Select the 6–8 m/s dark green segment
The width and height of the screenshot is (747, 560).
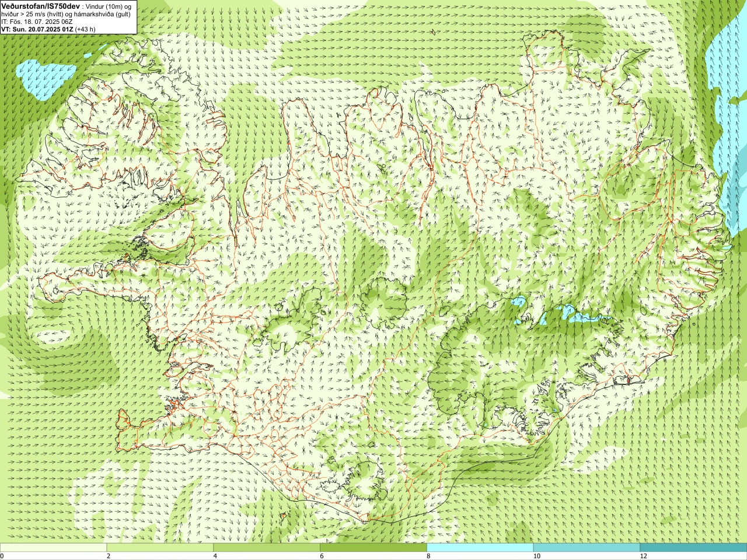(373, 548)
